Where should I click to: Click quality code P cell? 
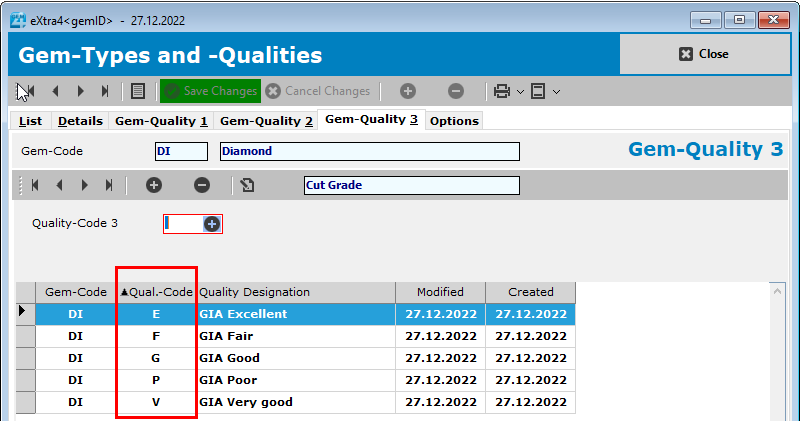tap(156, 380)
